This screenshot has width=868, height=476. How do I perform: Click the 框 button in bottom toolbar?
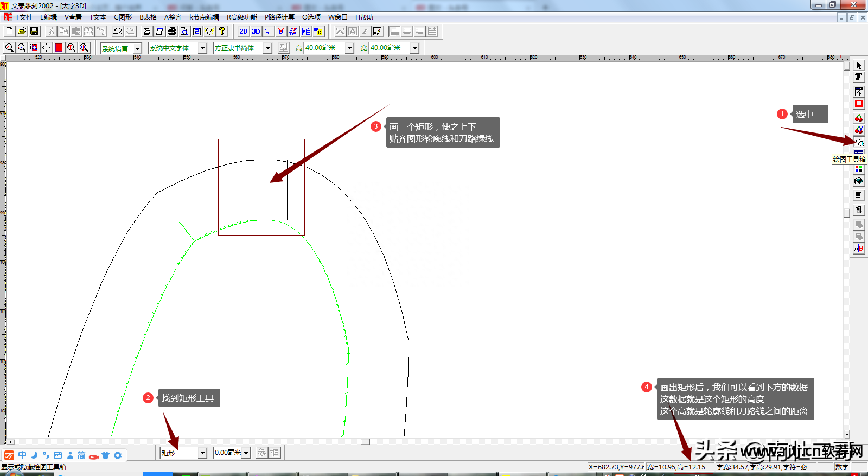275,453
